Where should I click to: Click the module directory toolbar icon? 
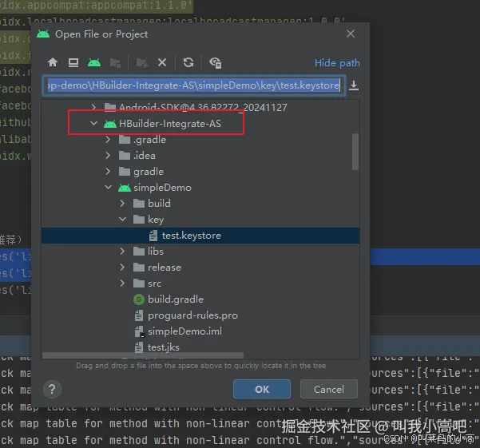pos(115,63)
